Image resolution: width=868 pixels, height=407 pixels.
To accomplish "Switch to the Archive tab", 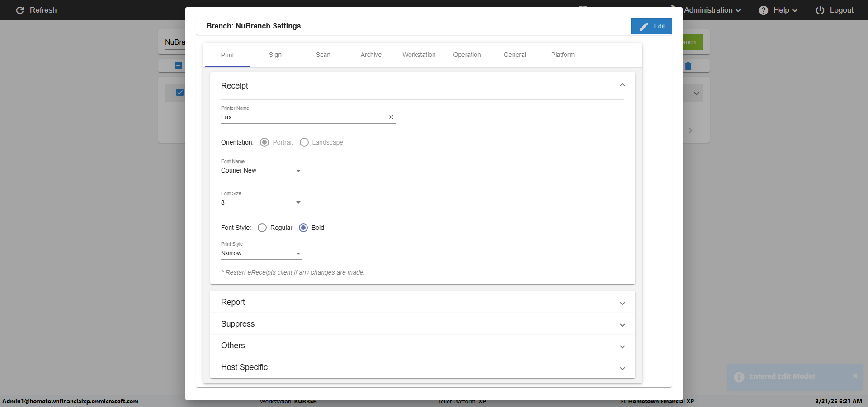I will [x=371, y=55].
